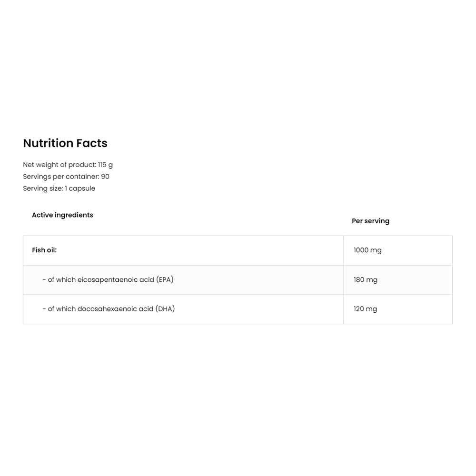Click the number 90 in servings line
This screenshot has width=476, height=476.
(105, 177)
